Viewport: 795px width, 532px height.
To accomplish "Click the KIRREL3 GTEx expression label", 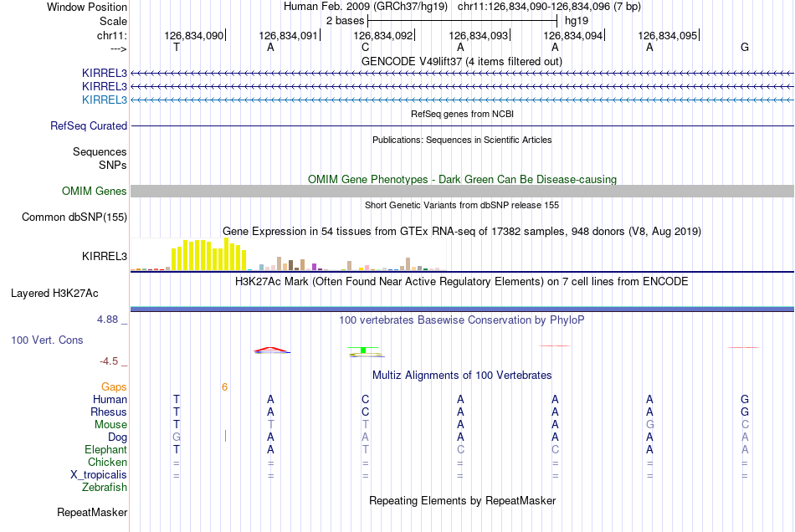I will pyautogui.click(x=105, y=256).
